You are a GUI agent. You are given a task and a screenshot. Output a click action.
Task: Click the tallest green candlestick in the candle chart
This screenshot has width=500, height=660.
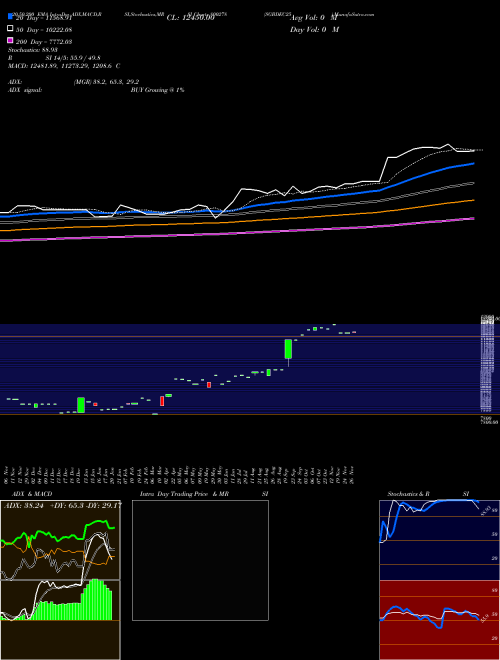tap(288, 349)
